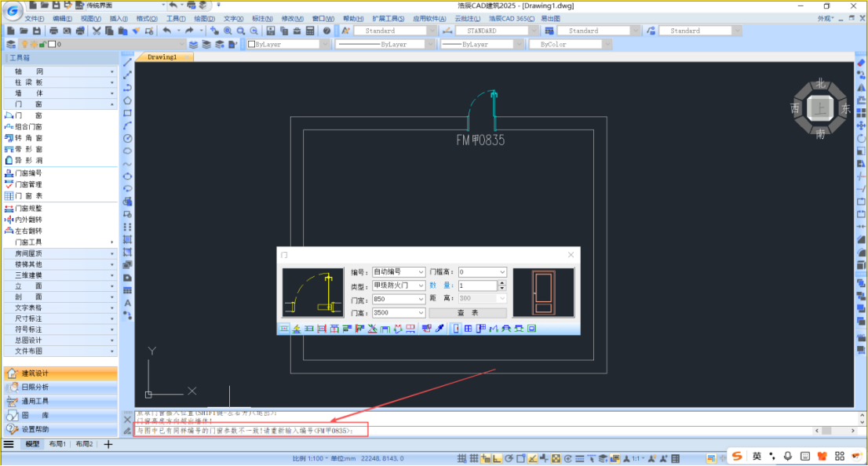Click the 查表 button
868x466 pixels.
[x=467, y=312]
